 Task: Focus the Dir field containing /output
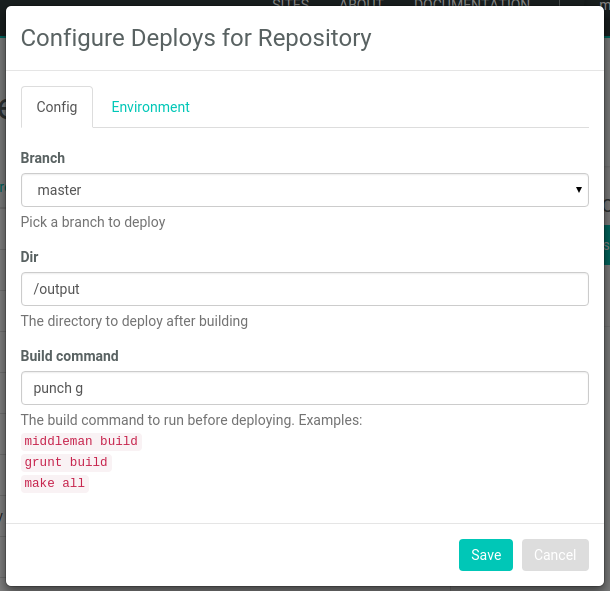pyautogui.click(x=304, y=289)
